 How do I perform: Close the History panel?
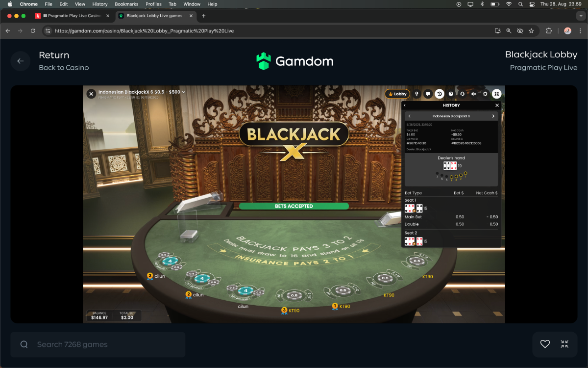pyautogui.click(x=497, y=105)
